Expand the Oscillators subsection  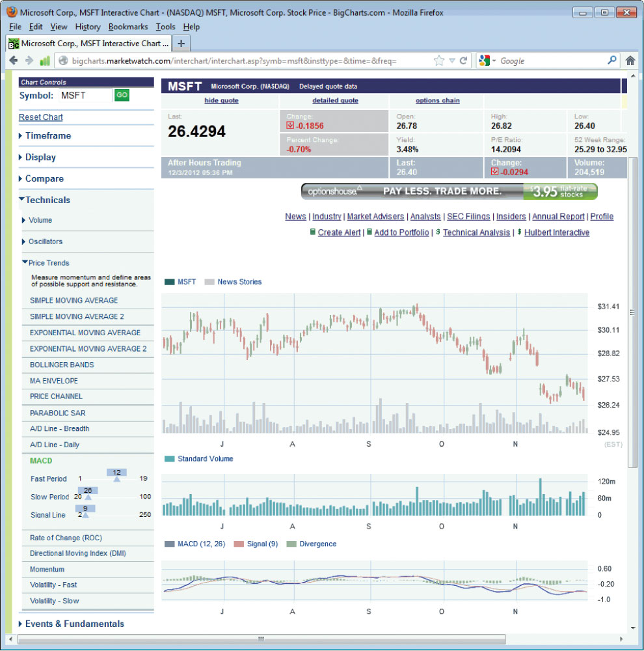tap(42, 242)
